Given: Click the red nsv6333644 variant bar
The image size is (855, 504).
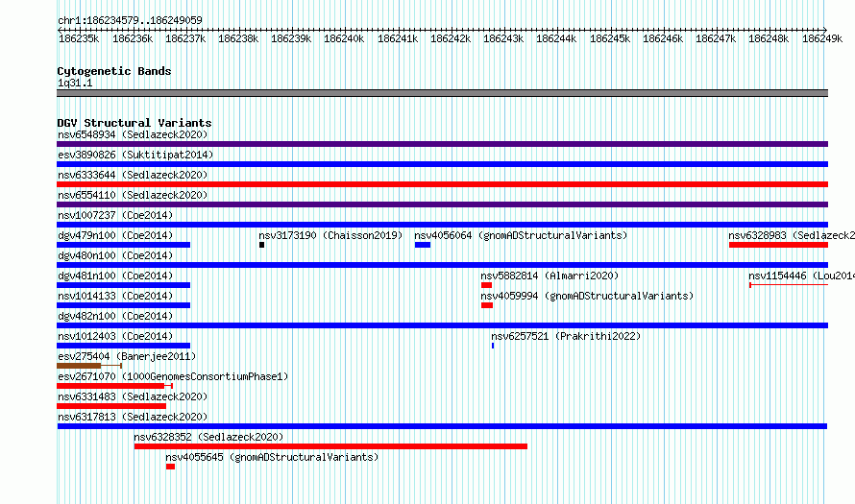Looking at the screenshot, I should click(442, 184).
